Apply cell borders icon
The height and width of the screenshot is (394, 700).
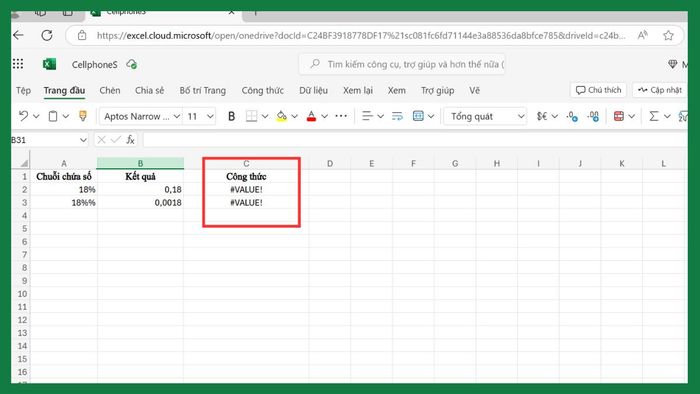click(x=251, y=116)
